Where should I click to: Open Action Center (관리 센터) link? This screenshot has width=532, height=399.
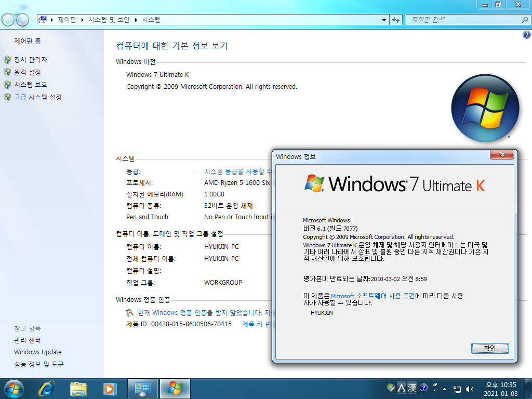click(x=28, y=340)
